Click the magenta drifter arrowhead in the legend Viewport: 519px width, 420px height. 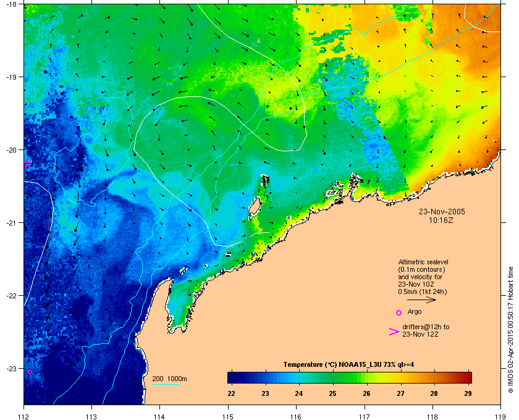[394, 332]
